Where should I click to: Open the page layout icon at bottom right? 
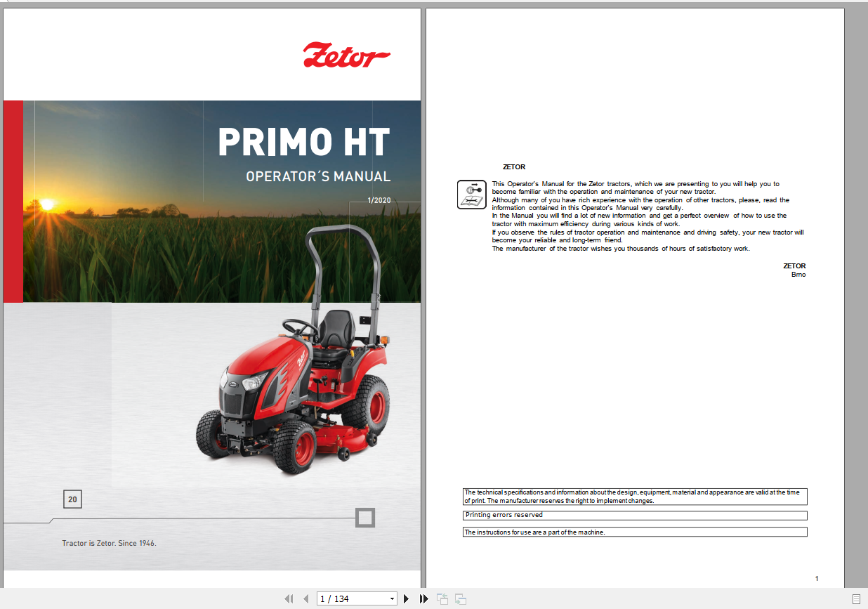tap(856, 598)
